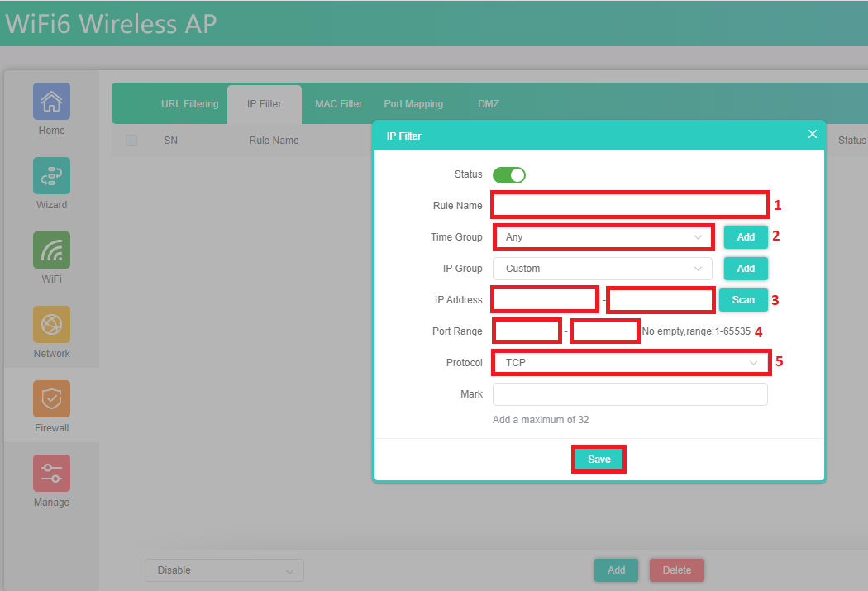Expand the Time Group dropdown
The width and height of the screenshot is (868, 591).
[603, 237]
